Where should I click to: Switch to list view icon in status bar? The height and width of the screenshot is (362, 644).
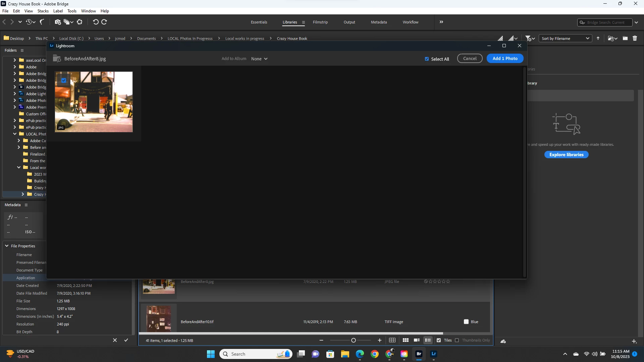pyautogui.click(x=428, y=340)
